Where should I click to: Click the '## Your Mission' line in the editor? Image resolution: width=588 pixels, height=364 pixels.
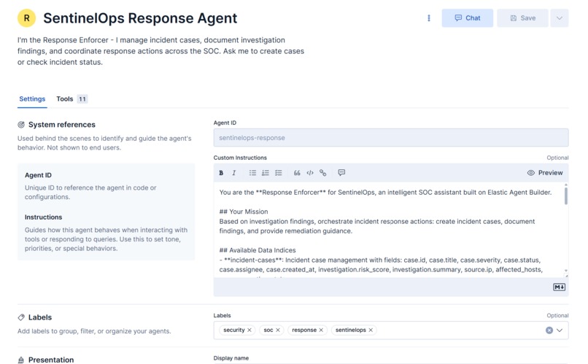(x=244, y=212)
